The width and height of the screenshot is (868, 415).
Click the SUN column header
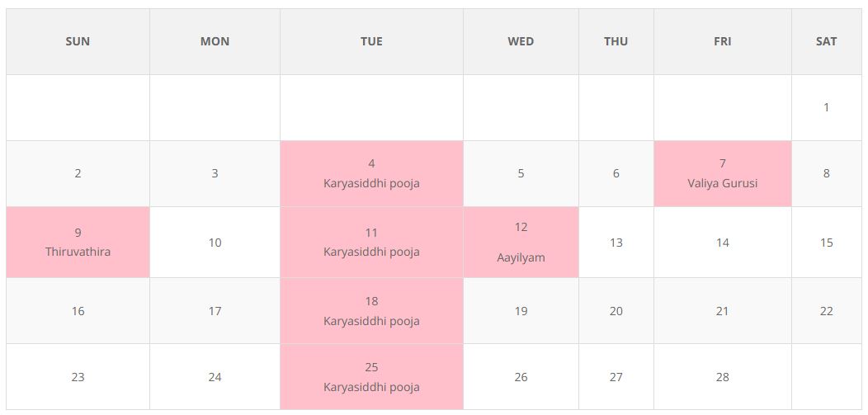coord(78,41)
